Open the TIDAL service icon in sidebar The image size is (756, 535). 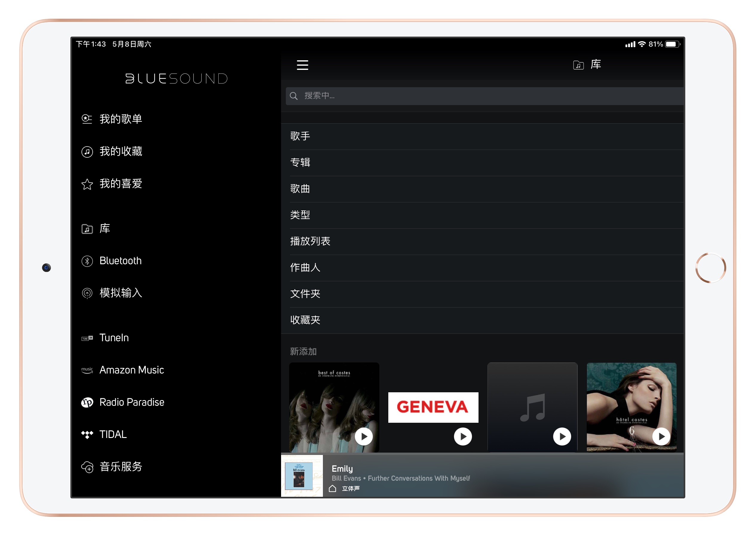tap(87, 434)
